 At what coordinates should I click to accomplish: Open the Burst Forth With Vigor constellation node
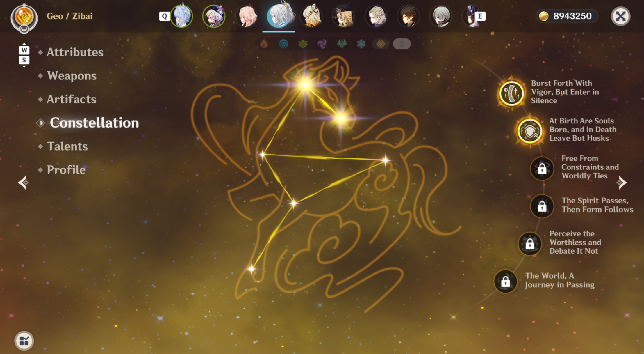click(x=511, y=93)
